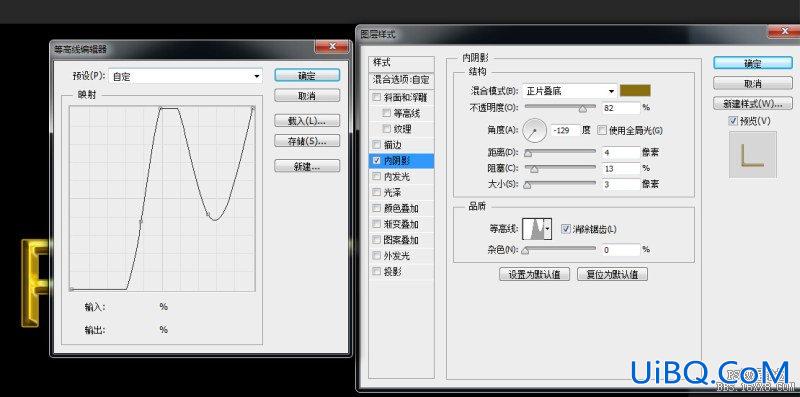Click the inner shadow color swatch
The height and width of the screenshot is (397, 800).
(635, 91)
